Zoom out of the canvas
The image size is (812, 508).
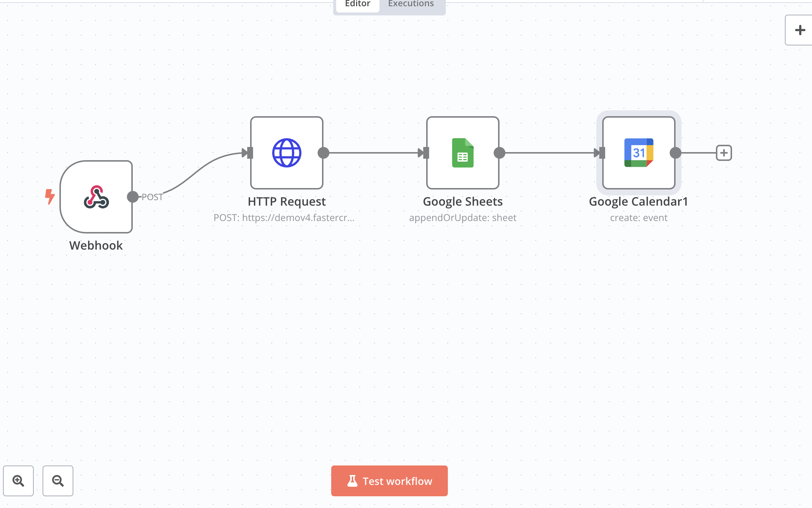[58, 481]
